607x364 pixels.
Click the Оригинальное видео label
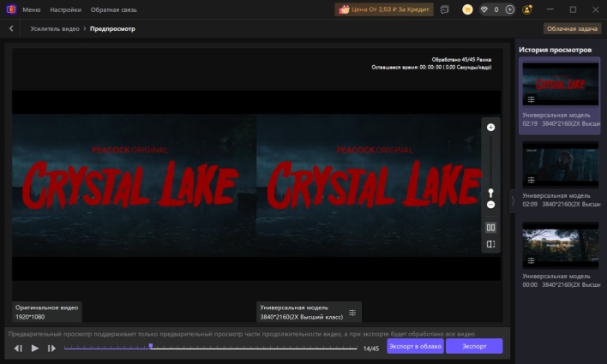tap(47, 307)
